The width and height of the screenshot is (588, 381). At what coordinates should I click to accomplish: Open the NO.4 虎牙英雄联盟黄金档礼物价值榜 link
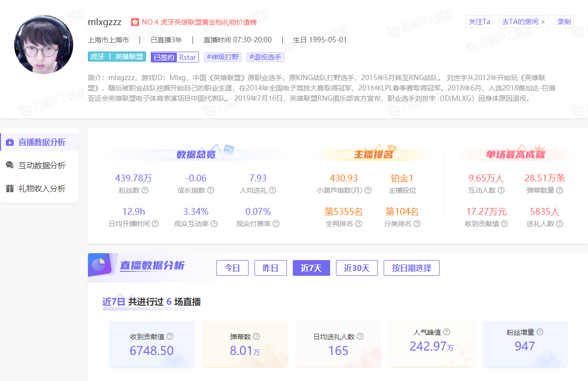199,22
